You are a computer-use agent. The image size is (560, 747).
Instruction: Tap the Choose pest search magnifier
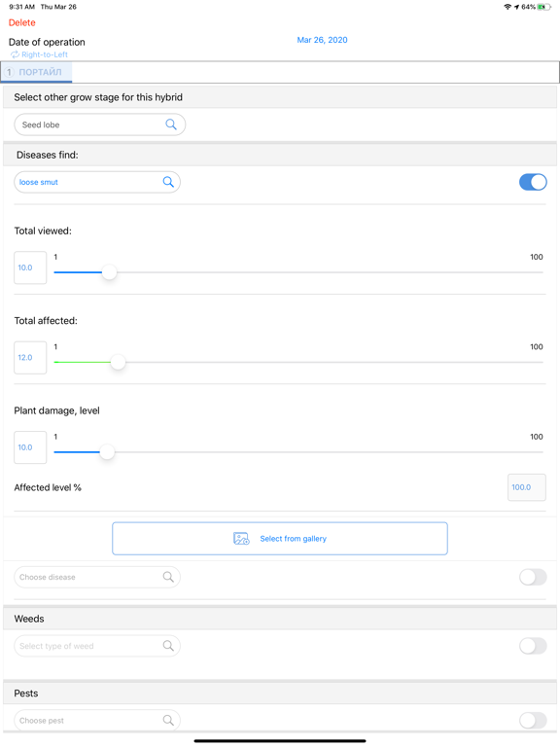pyautogui.click(x=168, y=720)
